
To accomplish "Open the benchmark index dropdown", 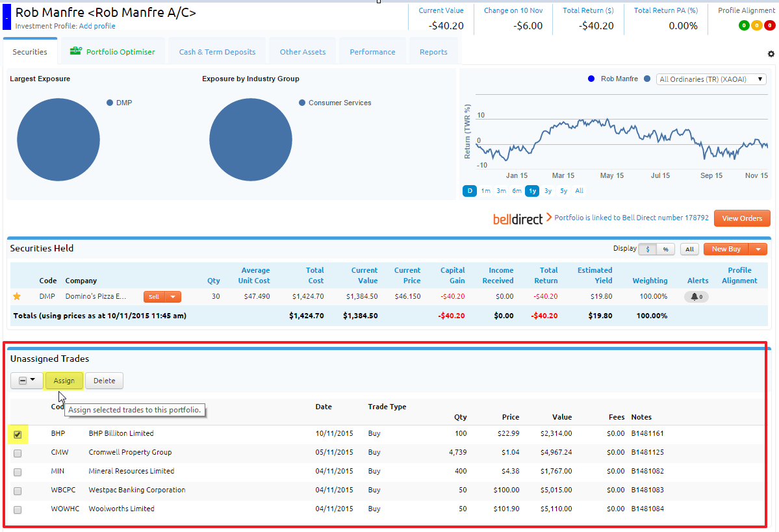I will pos(711,79).
